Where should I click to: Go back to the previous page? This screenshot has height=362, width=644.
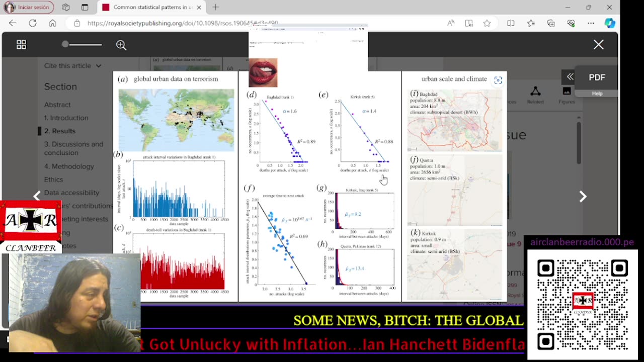13,23
